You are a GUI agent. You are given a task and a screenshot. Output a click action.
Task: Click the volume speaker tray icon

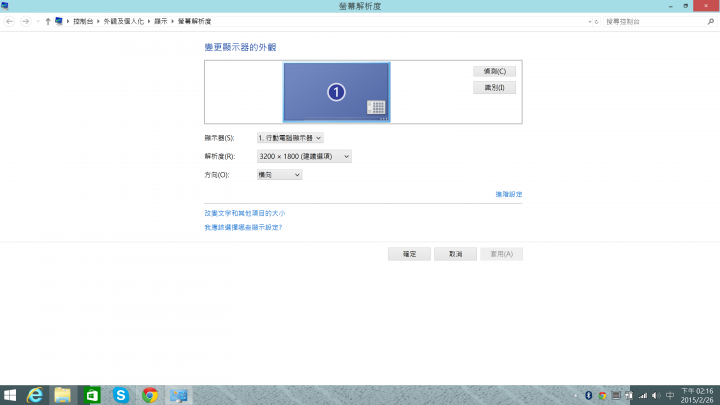[656, 395]
